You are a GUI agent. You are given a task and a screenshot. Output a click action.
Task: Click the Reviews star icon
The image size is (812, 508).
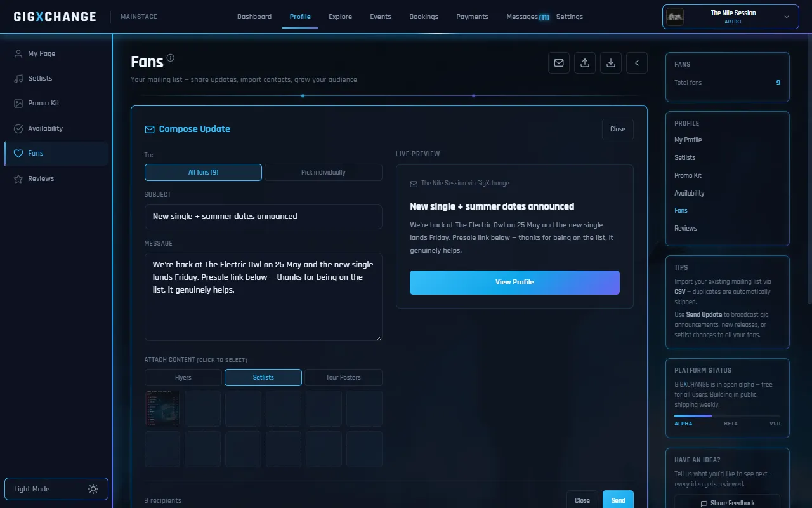coord(18,178)
